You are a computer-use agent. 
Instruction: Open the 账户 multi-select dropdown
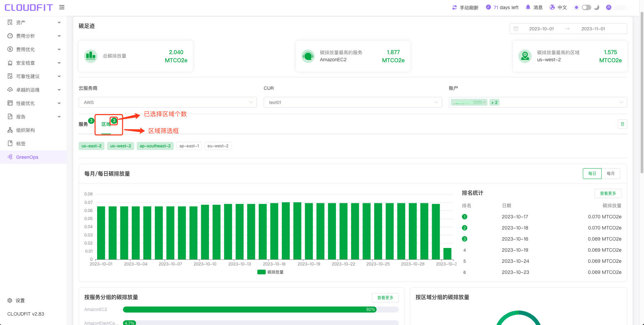(x=538, y=102)
